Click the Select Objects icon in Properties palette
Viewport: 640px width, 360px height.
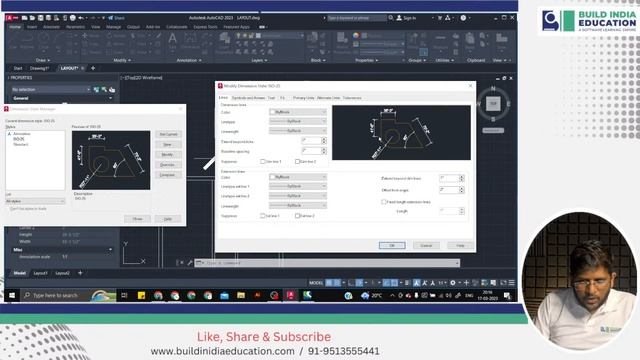(x=104, y=89)
